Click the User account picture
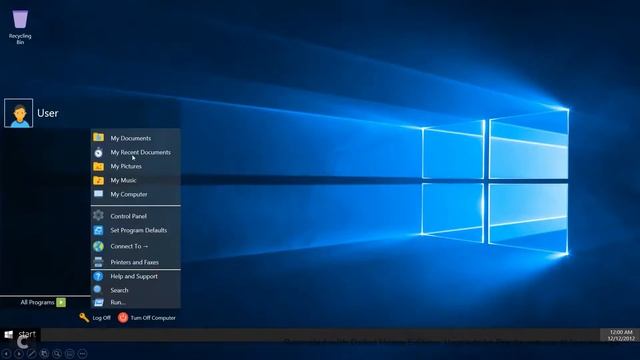 click(x=18, y=113)
